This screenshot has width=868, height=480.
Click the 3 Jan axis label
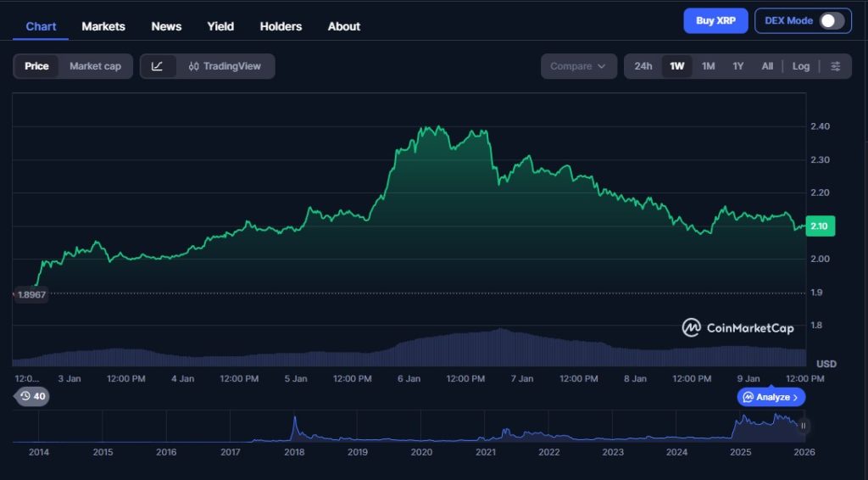(70, 379)
